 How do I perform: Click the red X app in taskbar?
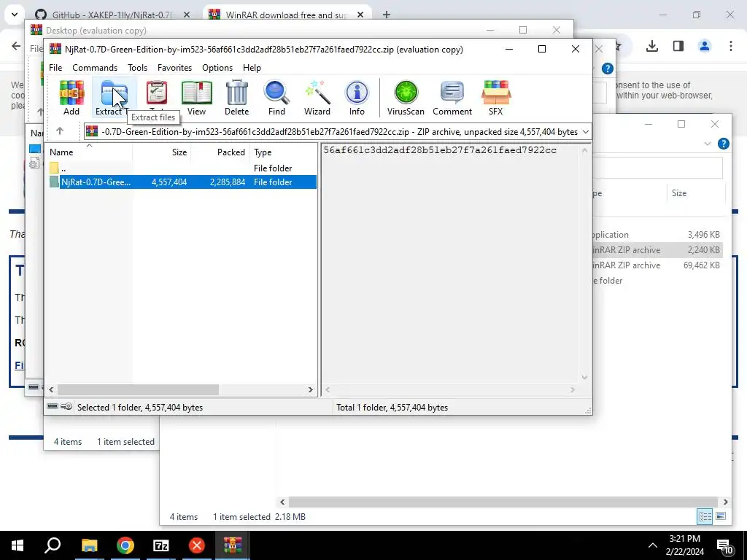197,545
